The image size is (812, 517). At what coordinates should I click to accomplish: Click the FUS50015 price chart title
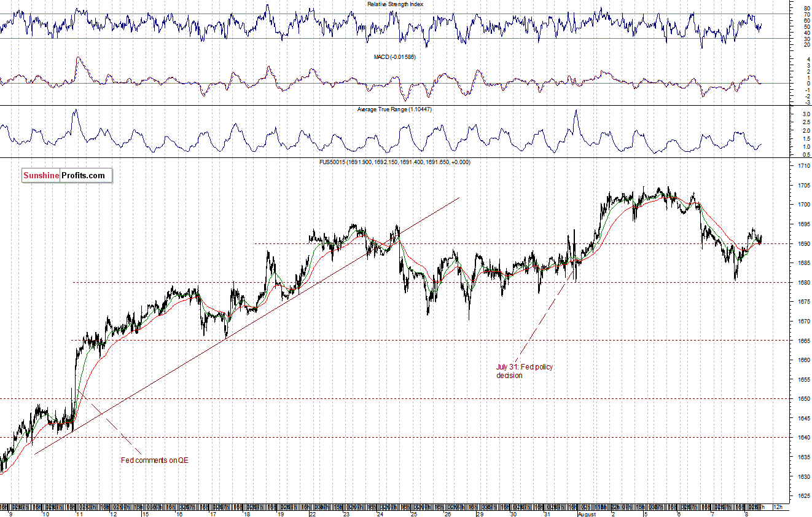pyautogui.click(x=395, y=162)
